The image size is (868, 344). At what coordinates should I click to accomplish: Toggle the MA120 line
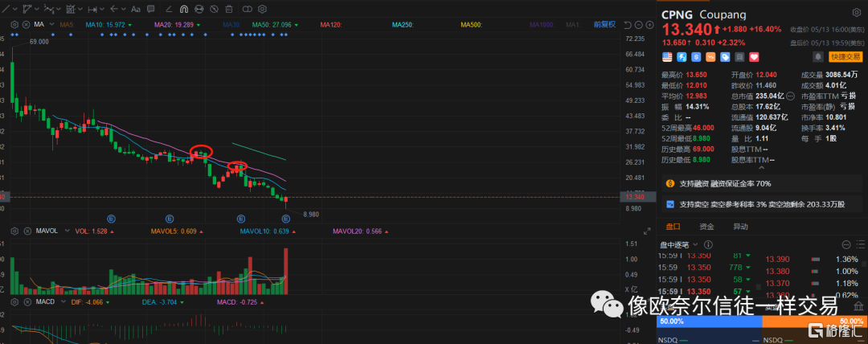point(332,24)
